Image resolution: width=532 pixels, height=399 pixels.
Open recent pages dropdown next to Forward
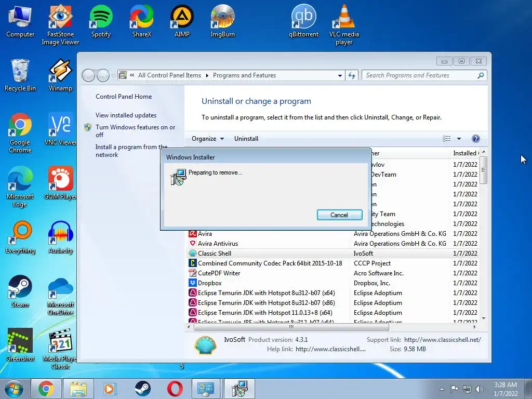[x=113, y=75]
